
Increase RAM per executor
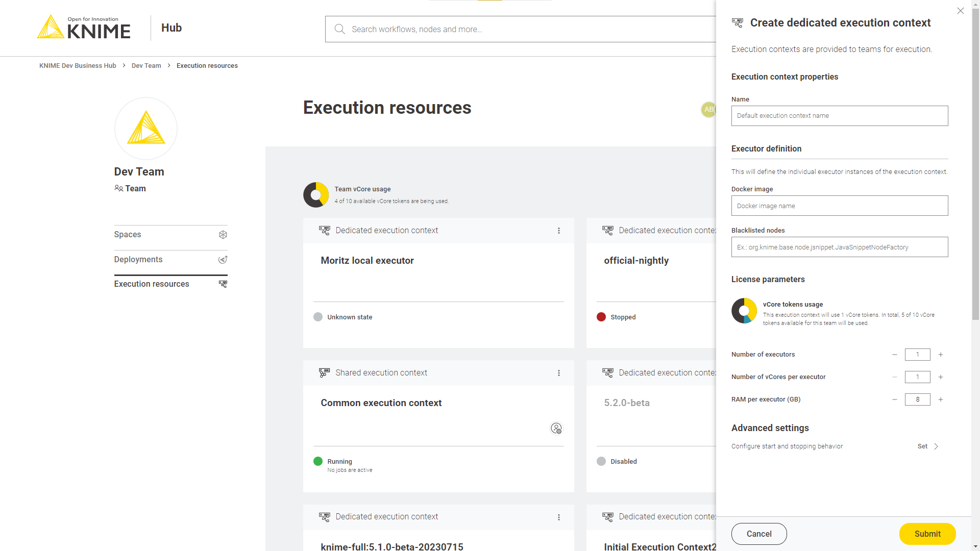[941, 399]
